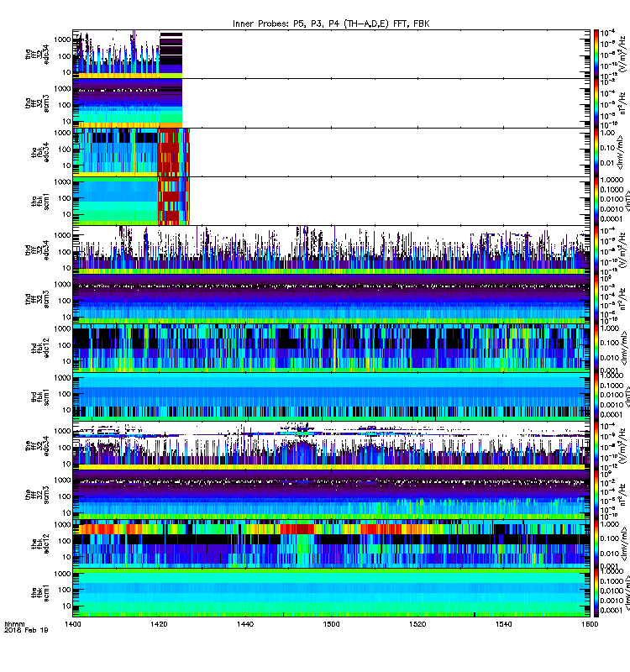Click the color bar beside tha fff scm3 panel
The height and width of the screenshot is (672, 630).
(x=596, y=103)
